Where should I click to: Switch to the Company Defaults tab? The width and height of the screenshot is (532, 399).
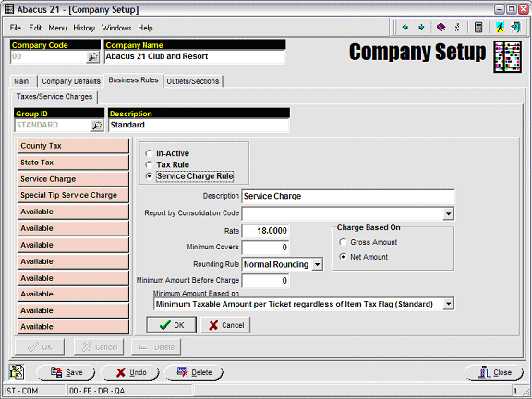click(71, 81)
